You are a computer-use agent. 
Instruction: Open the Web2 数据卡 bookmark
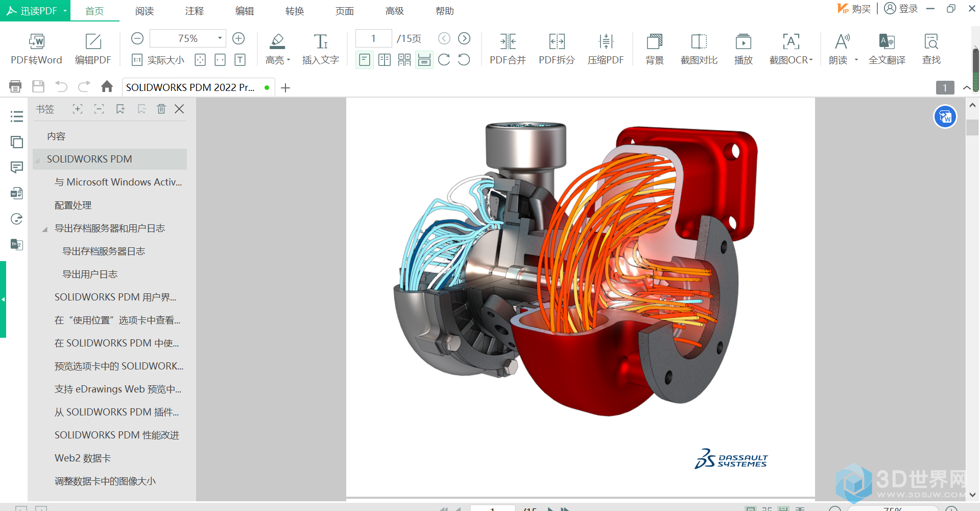click(x=83, y=458)
